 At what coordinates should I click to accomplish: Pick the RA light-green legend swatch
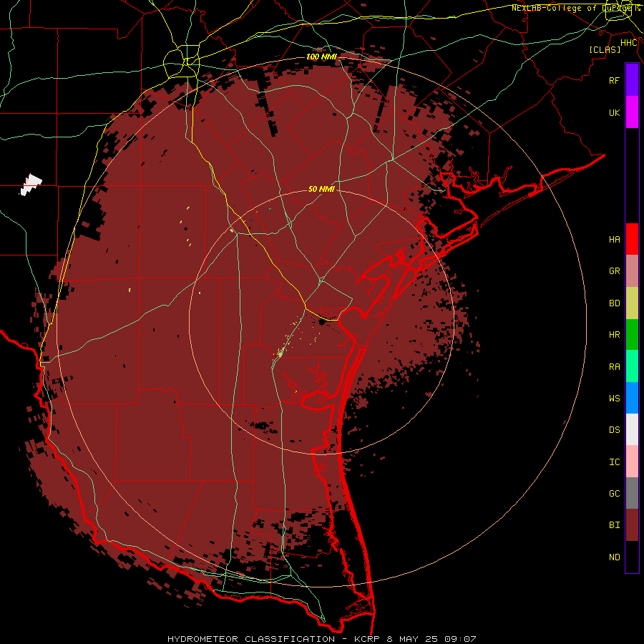(632, 366)
